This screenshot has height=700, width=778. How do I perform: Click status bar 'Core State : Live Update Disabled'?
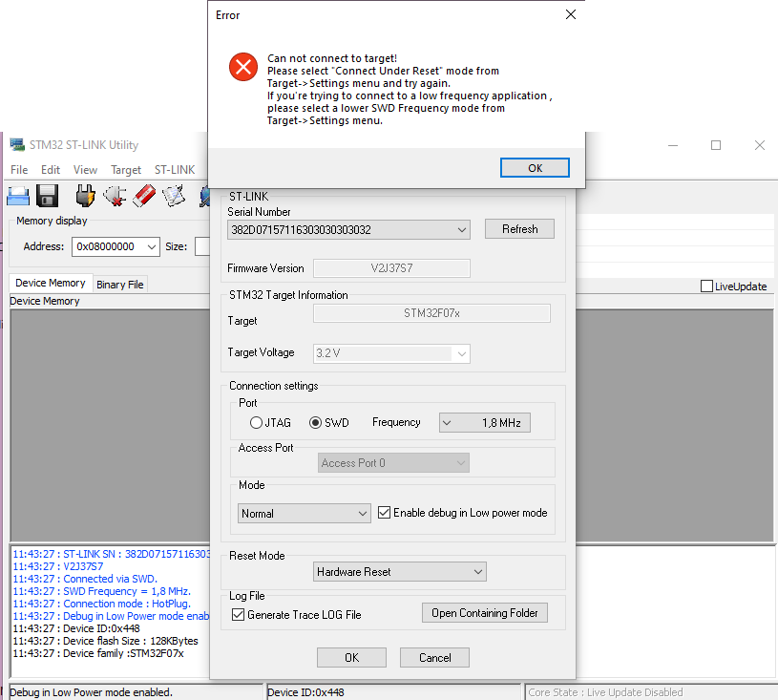pos(605,692)
